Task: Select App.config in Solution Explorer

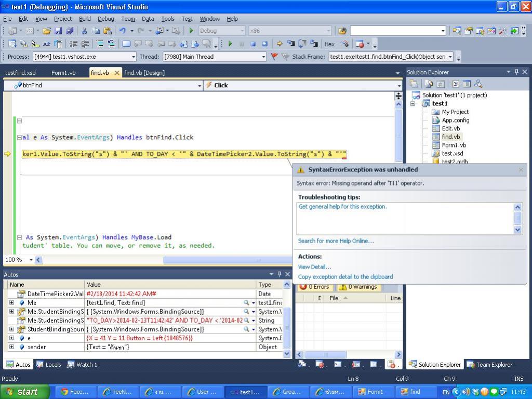Action: pos(455,120)
